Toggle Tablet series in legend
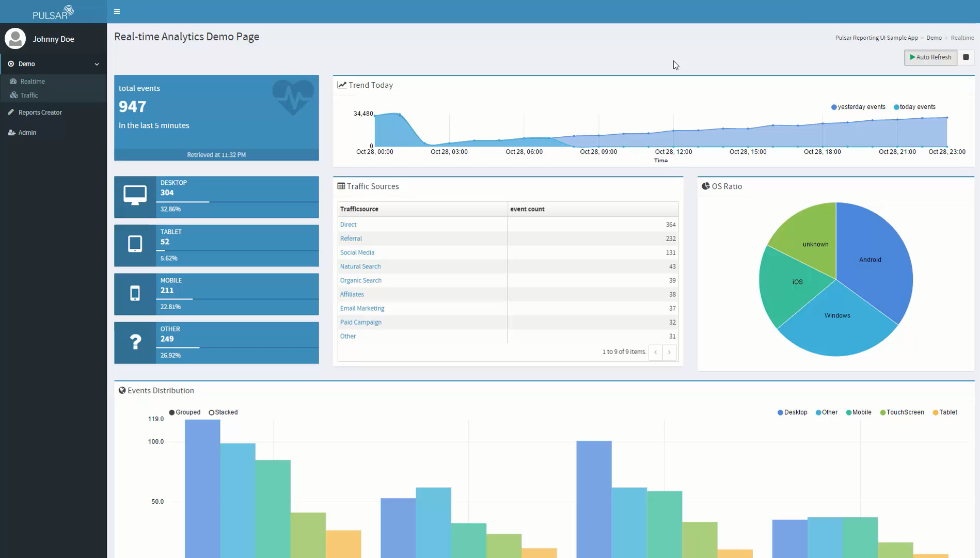Image resolution: width=980 pixels, height=558 pixels. click(945, 412)
